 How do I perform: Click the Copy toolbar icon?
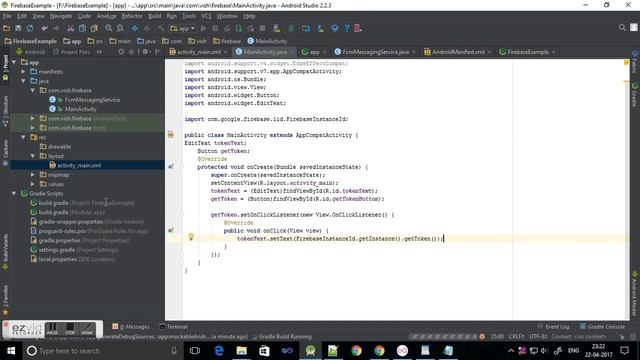tap(82, 28)
